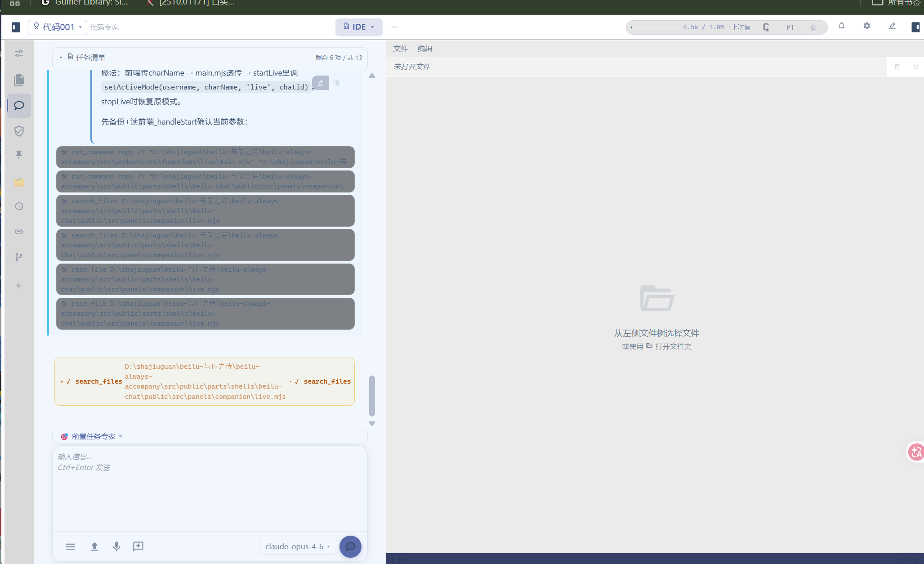Click the pink translate floating icon

916,452
